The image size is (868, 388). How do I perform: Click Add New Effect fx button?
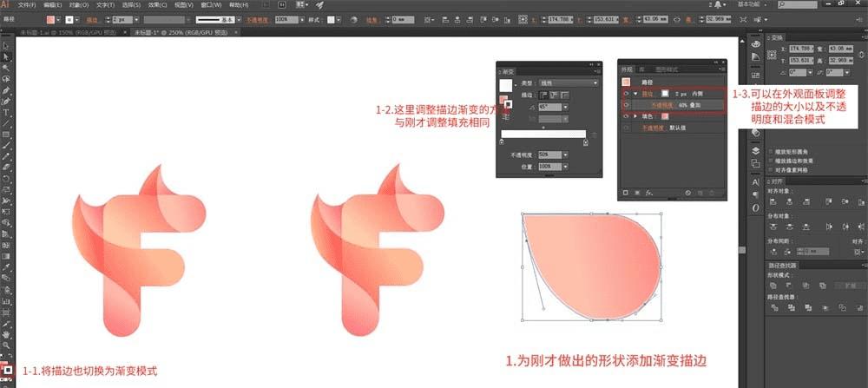[x=650, y=193]
